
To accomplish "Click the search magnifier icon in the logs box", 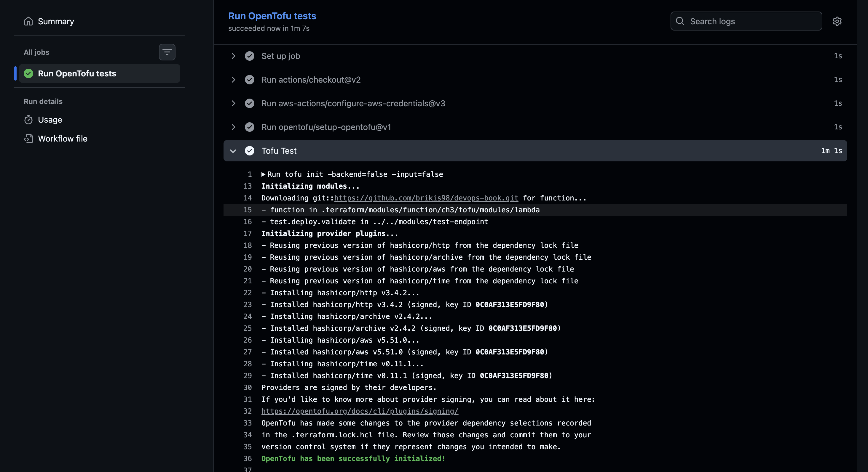I will tap(680, 21).
